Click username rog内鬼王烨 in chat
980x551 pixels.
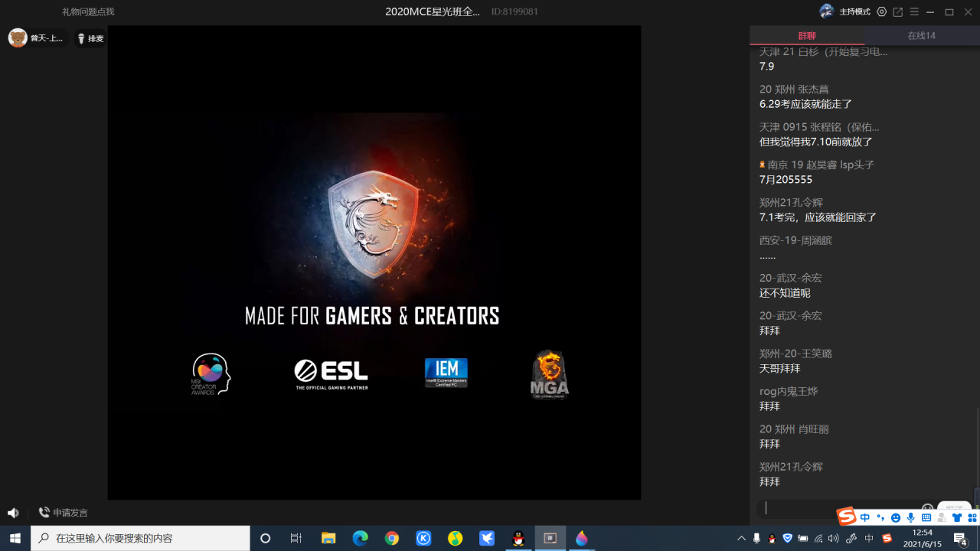coord(789,391)
